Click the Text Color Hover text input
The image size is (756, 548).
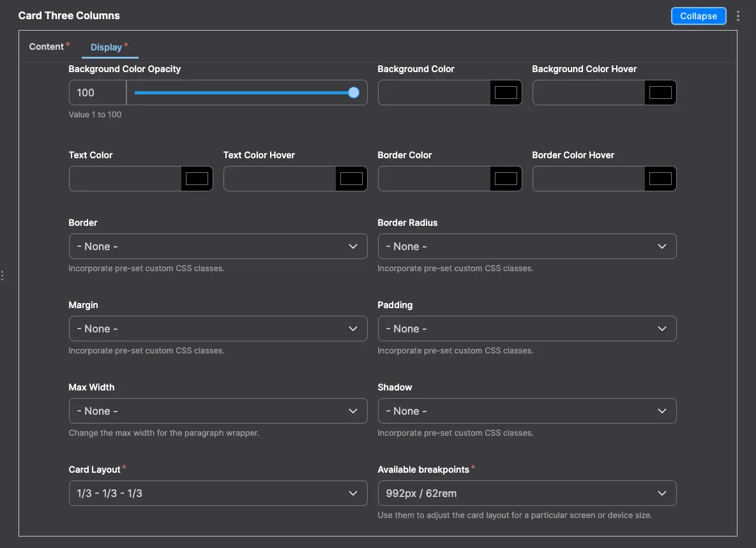tap(279, 179)
